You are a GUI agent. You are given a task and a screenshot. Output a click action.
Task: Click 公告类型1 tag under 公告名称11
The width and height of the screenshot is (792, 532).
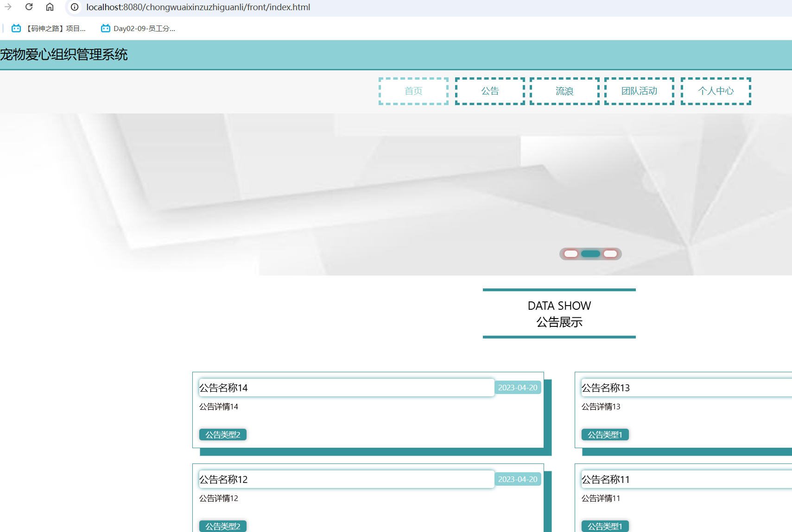(x=605, y=526)
